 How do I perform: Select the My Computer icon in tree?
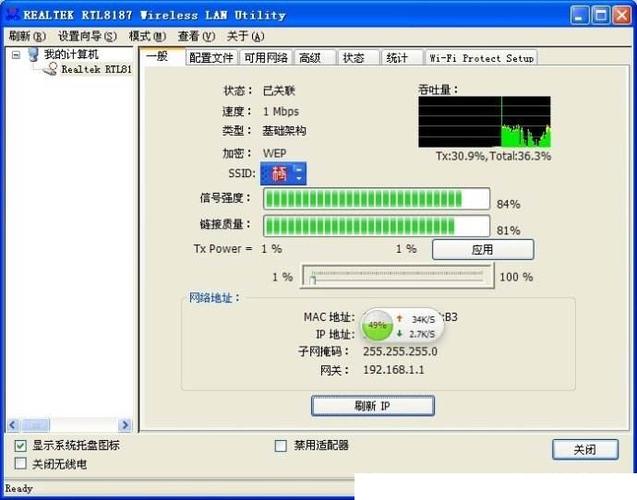tap(34, 54)
